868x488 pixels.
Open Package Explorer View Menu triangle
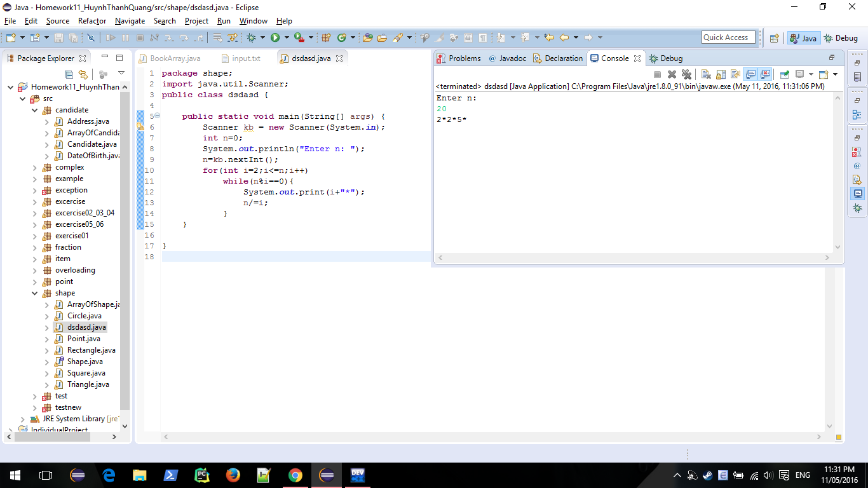(121, 74)
